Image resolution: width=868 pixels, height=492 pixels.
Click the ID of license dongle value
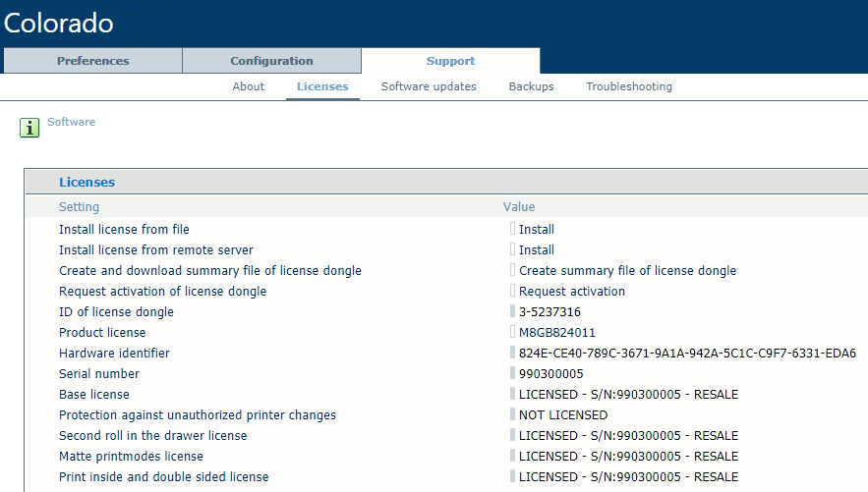pos(550,312)
